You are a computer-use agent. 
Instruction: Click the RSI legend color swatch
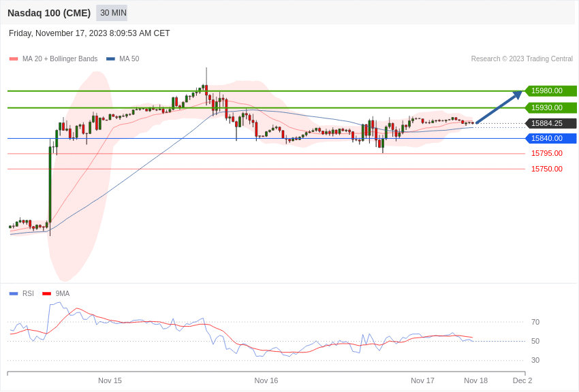coord(14,294)
